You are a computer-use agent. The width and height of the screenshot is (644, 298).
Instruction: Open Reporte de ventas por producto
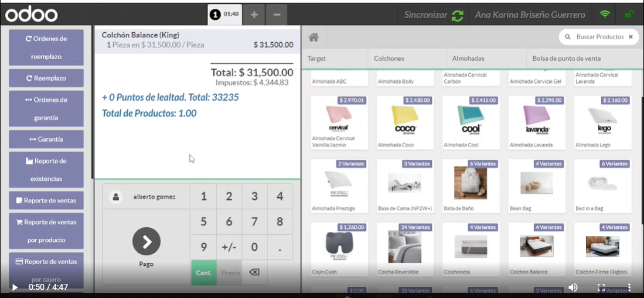pyautogui.click(x=46, y=231)
